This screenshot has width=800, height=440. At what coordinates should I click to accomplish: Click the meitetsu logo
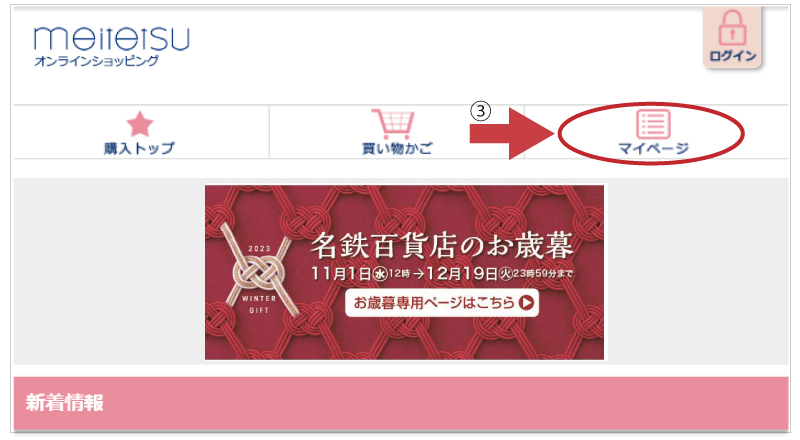112,39
